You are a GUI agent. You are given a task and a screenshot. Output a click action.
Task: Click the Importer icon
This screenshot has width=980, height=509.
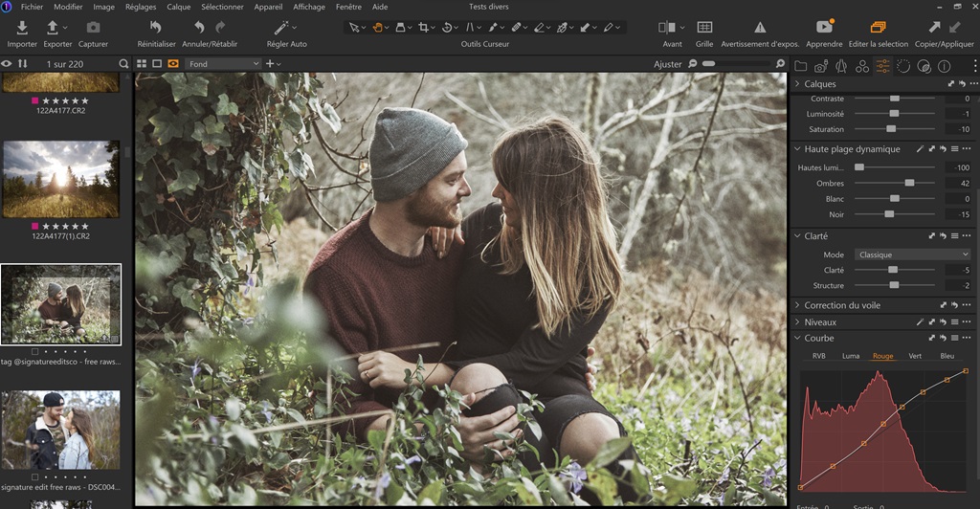pyautogui.click(x=22, y=28)
